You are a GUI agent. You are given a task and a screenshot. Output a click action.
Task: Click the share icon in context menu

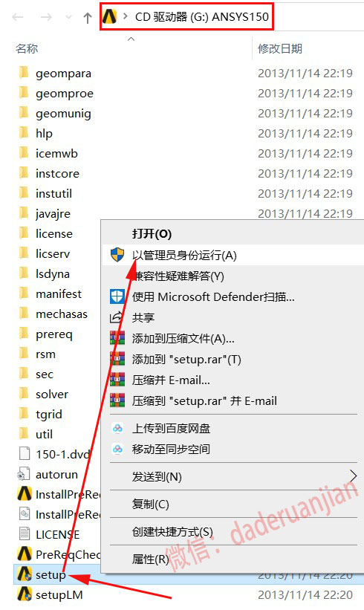(117, 317)
